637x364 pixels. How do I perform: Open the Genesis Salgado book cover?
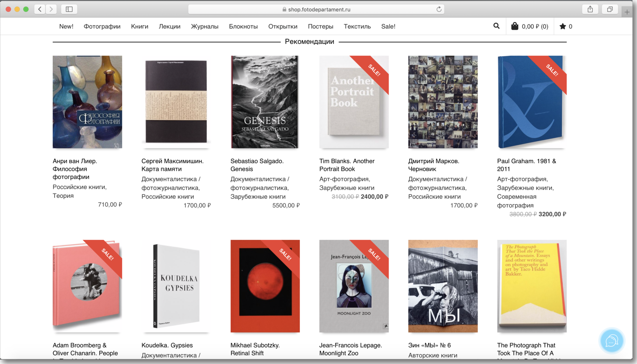click(x=265, y=102)
